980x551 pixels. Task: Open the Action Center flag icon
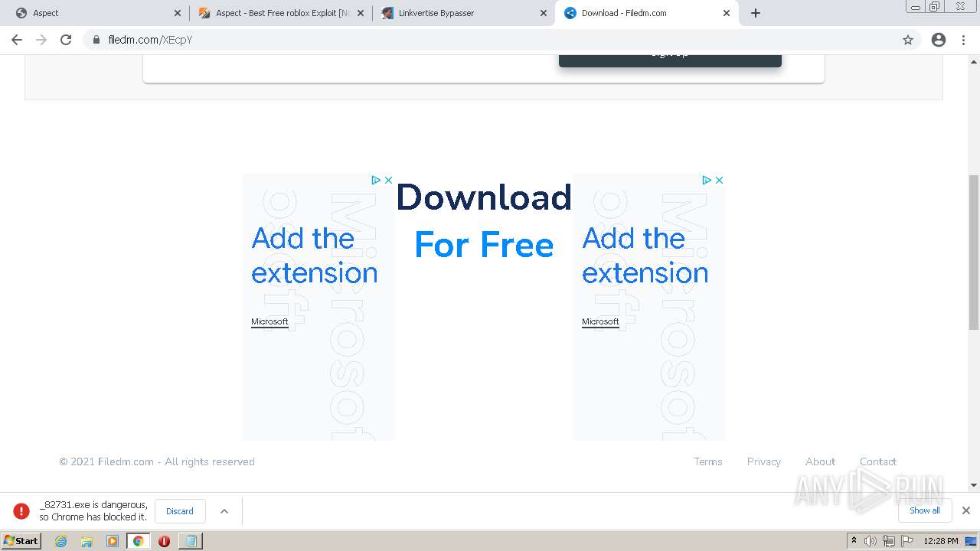tap(907, 541)
